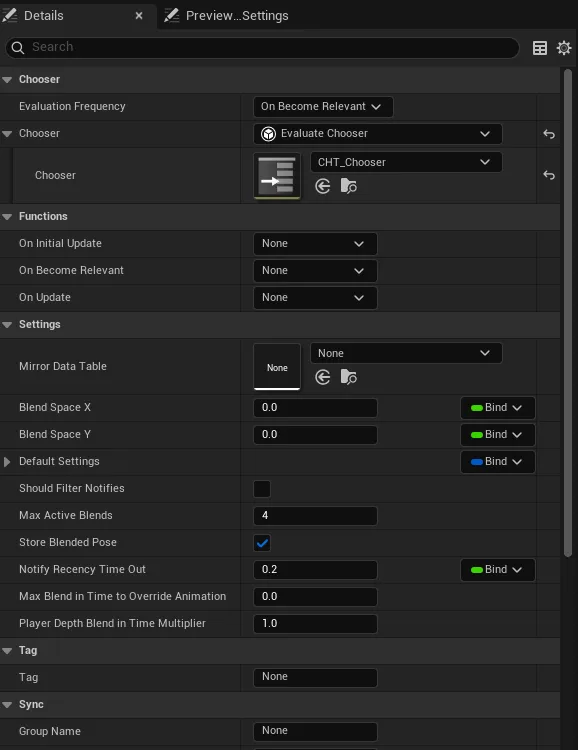578x750 pixels.
Task: Click the Mirror Data Table label
Action: (x=63, y=366)
